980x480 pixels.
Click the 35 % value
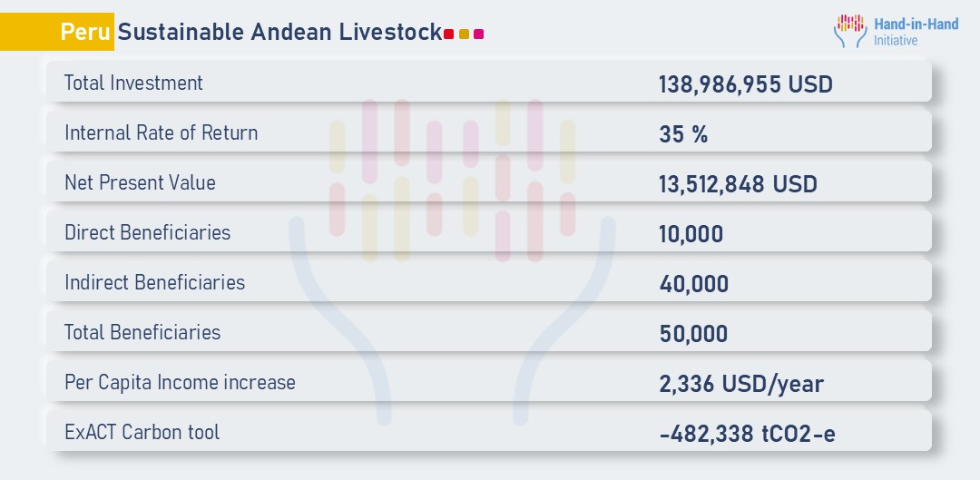pyautogui.click(x=683, y=135)
